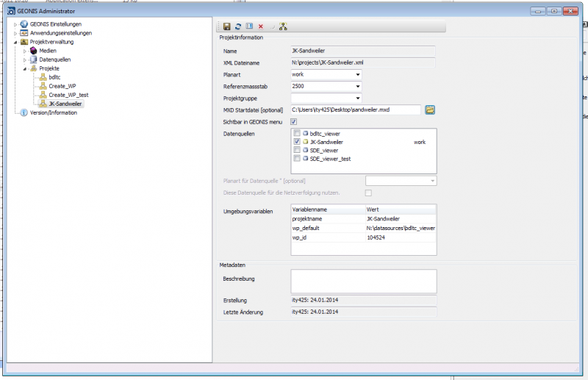The image size is (588, 380).
Task: Click 'work' label in JK-Sandweiler source row
Action: click(420, 142)
